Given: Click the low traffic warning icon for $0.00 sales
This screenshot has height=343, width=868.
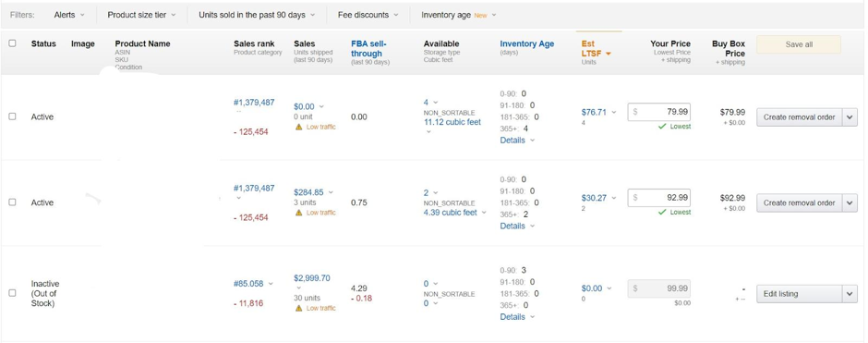Looking at the screenshot, I should (299, 127).
